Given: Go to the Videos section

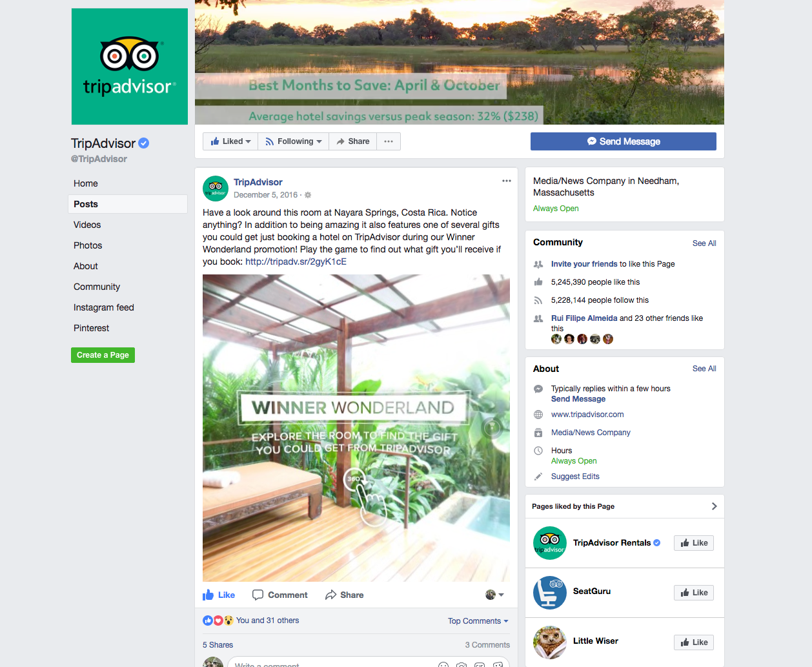Looking at the screenshot, I should click(87, 225).
